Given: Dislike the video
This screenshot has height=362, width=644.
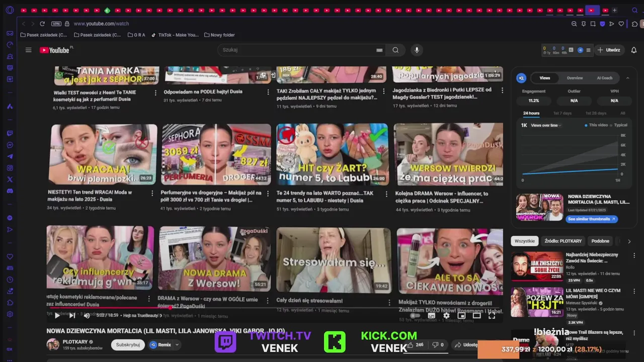Looking at the screenshot, I should [x=438, y=345].
